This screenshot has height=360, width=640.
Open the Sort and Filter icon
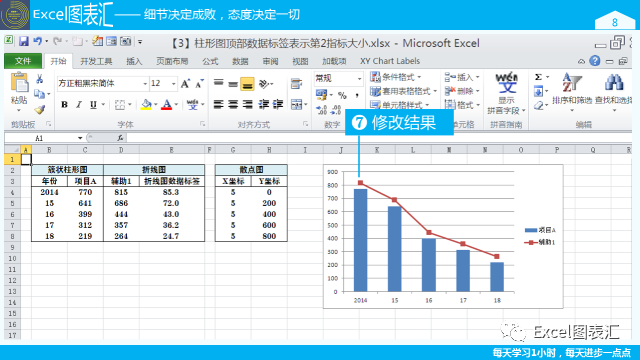pyautogui.click(x=571, y=82)
